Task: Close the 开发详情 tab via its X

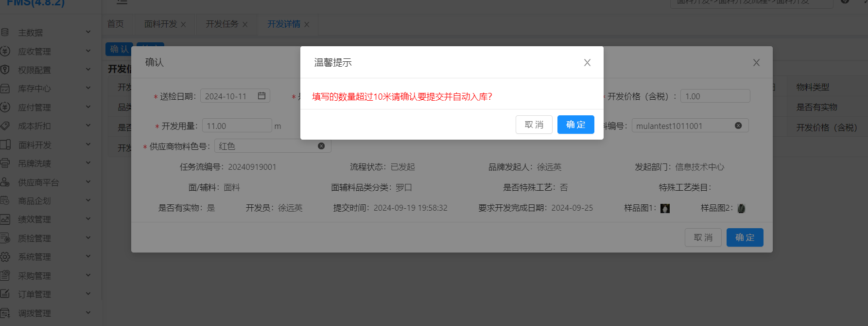Action: pyautogui.click(x=307, y=24)
